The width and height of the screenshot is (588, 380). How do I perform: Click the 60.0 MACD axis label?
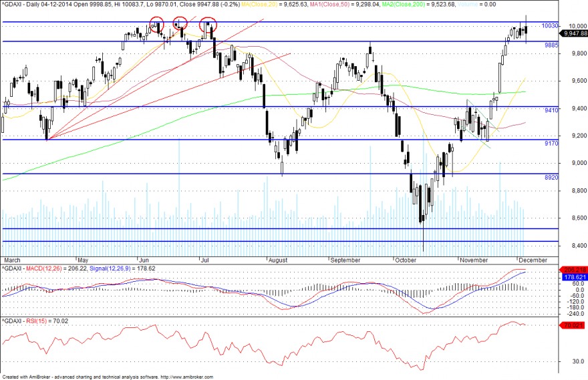(x=579, y=284)
